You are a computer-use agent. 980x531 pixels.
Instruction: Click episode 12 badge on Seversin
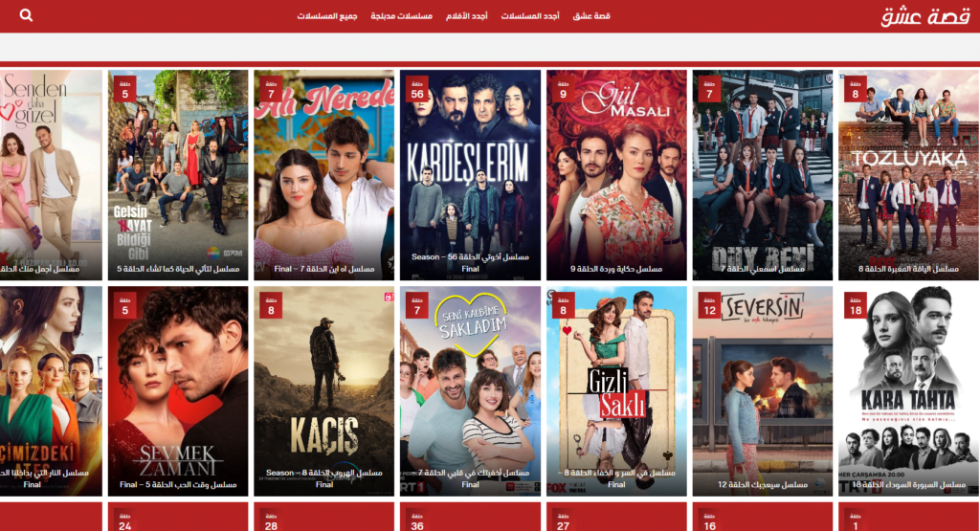coord(709,305)
